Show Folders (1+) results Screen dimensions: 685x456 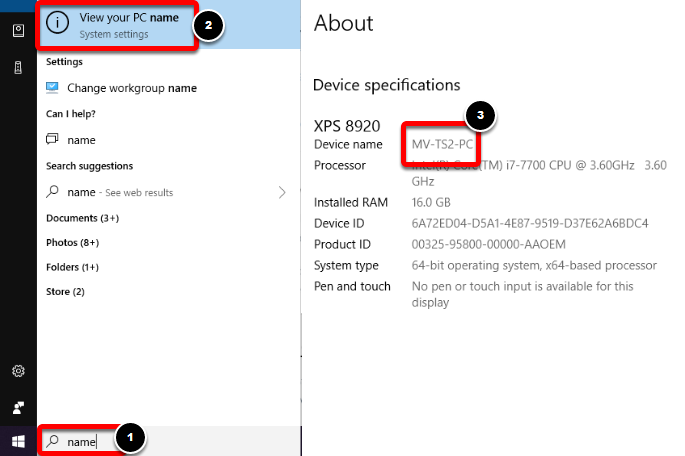point(73,267)
